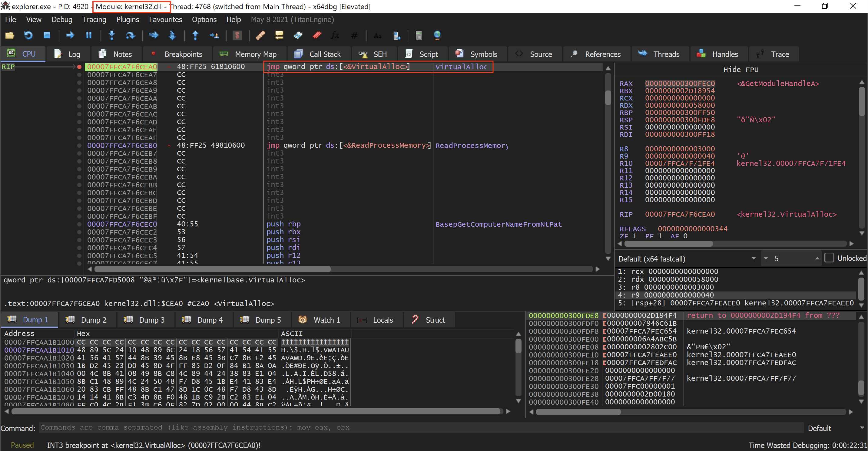Open bookmarks via the red ribbon icon
868x451 pixels.
click(317, 35)
